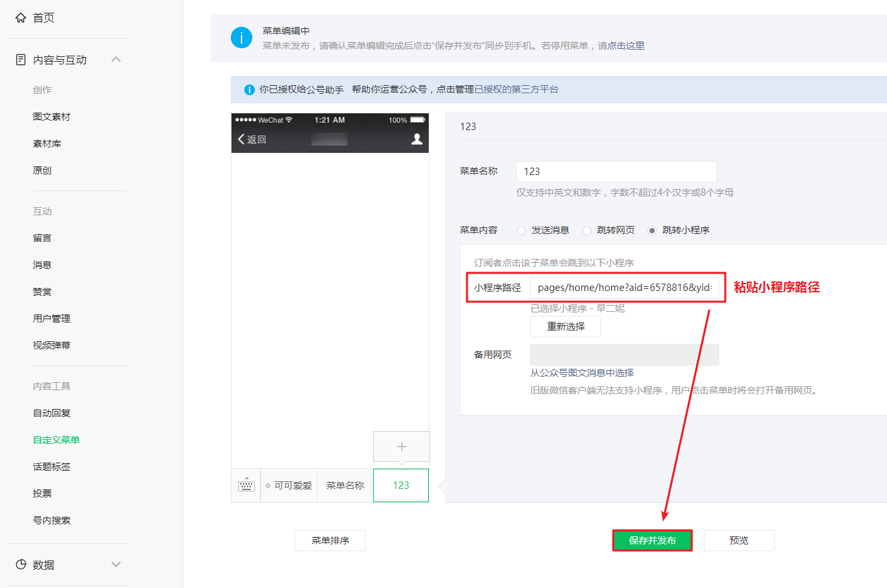Open 用户管理 in the sidebar

(52, 318)
